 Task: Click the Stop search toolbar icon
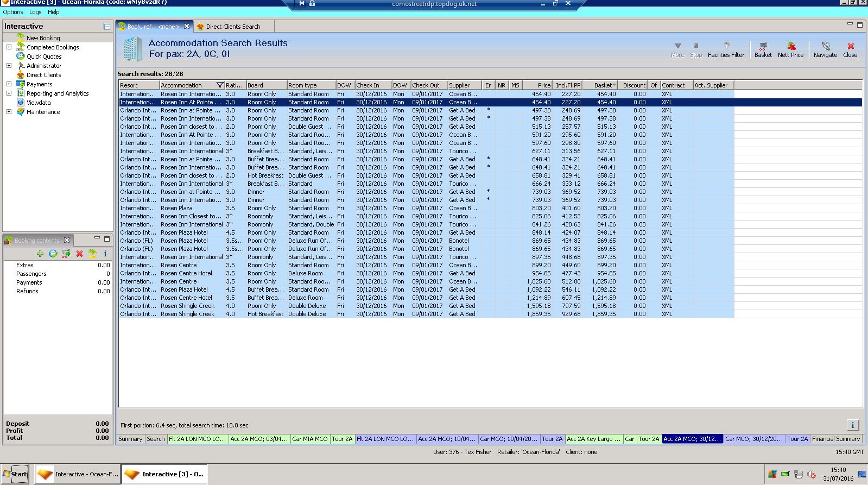[696, 49]
